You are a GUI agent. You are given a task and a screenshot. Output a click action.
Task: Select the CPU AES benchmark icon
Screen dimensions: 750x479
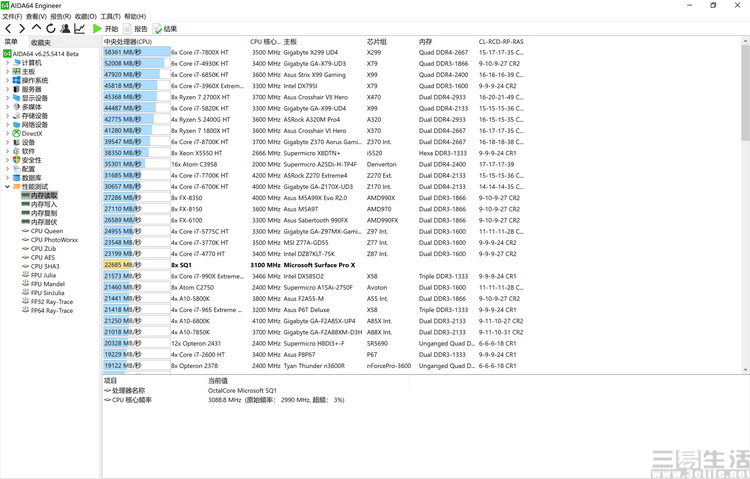(x=26, y=257)
